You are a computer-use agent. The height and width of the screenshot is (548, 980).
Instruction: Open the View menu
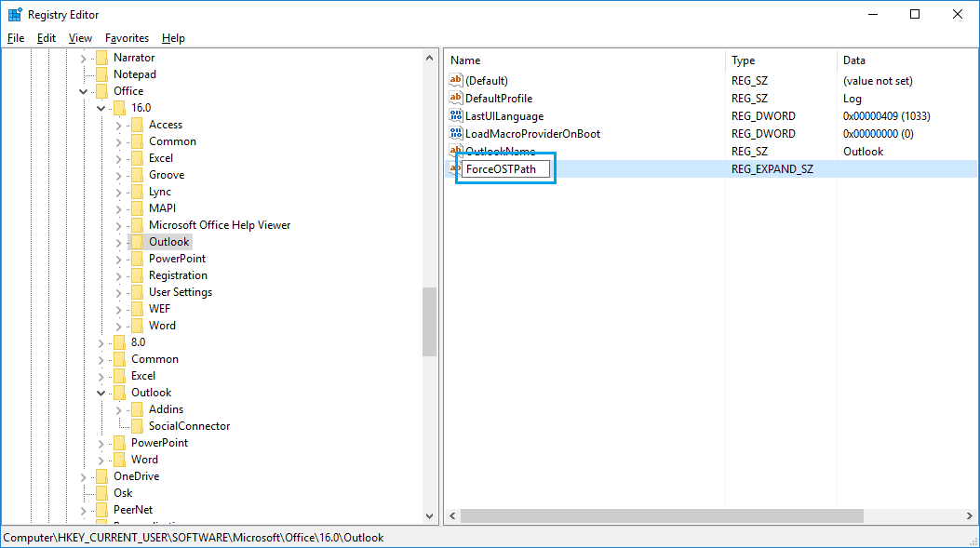[80, 38]
